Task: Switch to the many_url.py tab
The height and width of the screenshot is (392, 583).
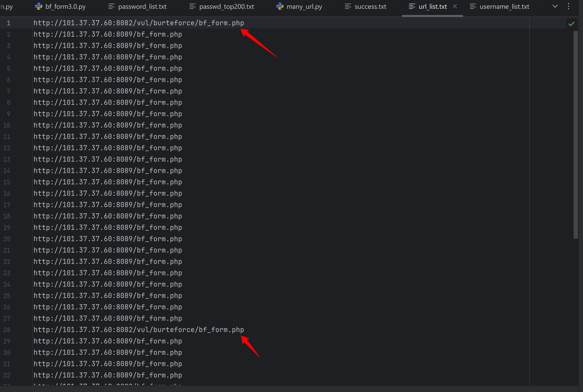Action: pos(304,6)
